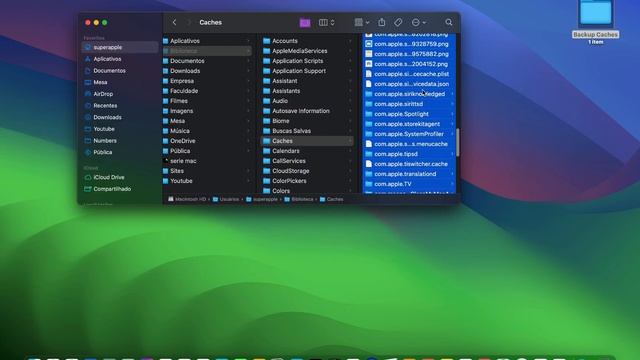
Task: Click Biblioteca in the path bar
Action: [299, 199]
